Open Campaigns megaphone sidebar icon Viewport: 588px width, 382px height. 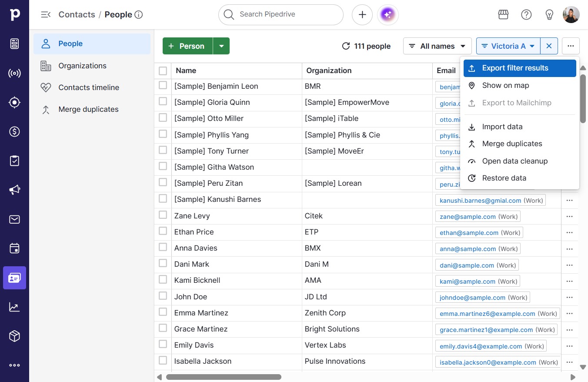14,190
